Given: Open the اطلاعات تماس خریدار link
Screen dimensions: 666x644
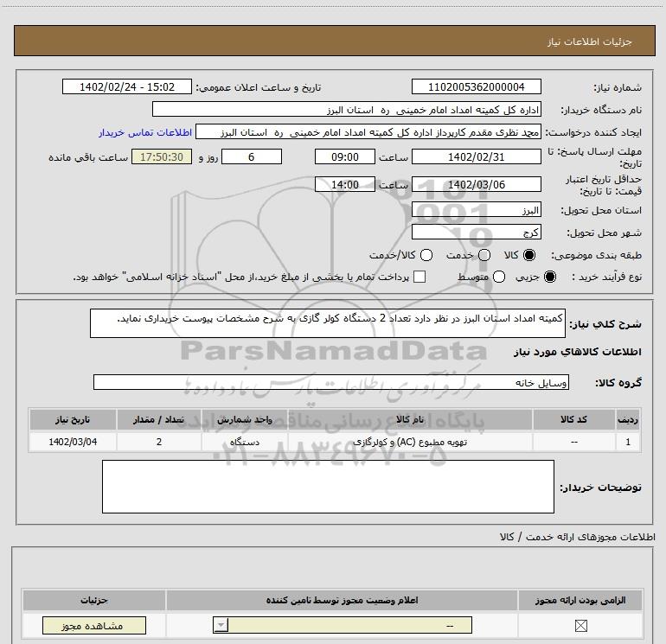Looking at the screenshot, I should (145, 132).
